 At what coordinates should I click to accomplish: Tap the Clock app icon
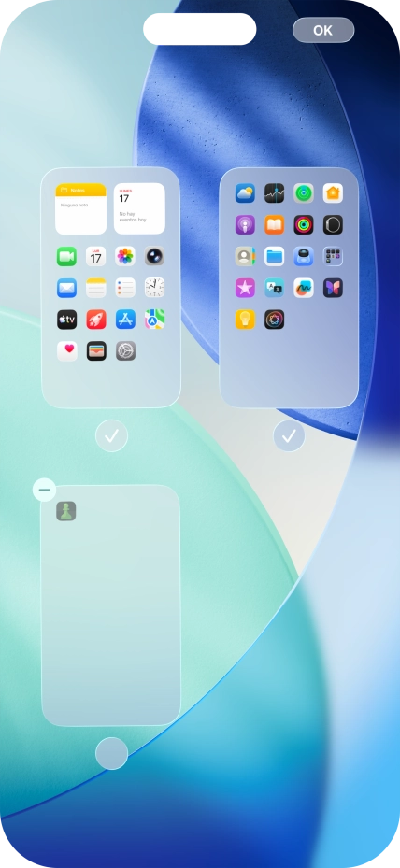[x=154, y=288]
